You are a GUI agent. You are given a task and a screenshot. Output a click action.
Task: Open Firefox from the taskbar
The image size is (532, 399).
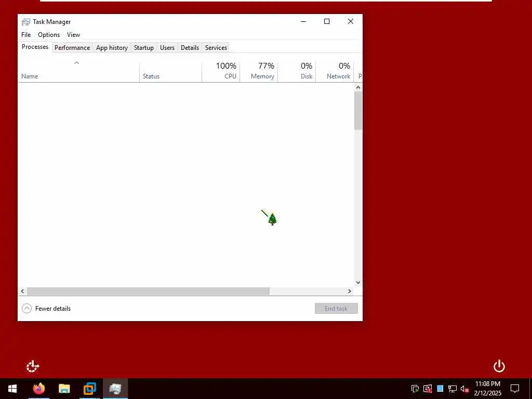39,389
